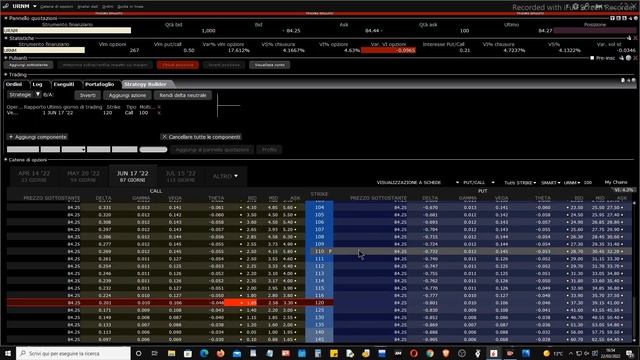This screenshot has height=360, width=640.
Task: Collapse the Statistiche section
Action: click(6, 38)
